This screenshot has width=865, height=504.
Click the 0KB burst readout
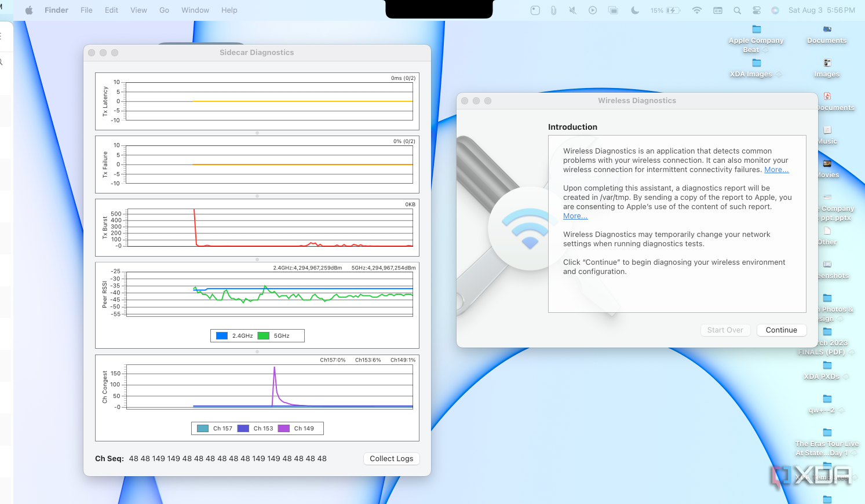(410, 204)
